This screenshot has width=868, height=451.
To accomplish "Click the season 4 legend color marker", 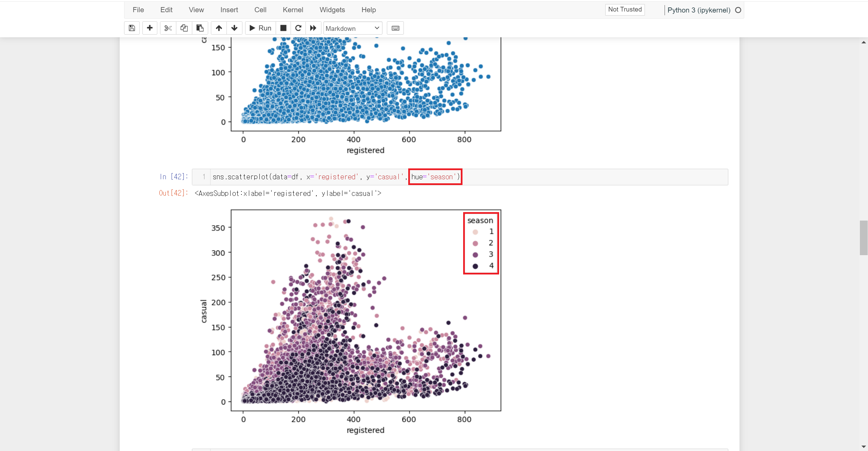I will [x=475, y=266].
